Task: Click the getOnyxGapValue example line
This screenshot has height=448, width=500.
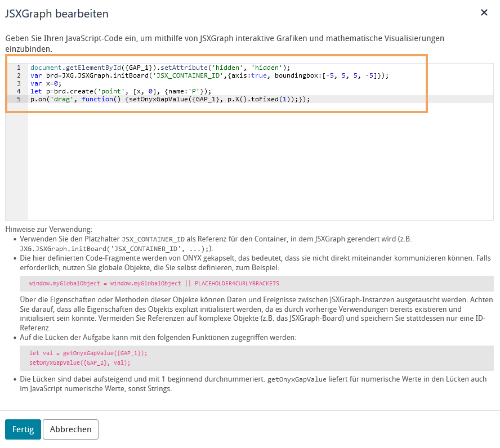Action: [88, 353]
